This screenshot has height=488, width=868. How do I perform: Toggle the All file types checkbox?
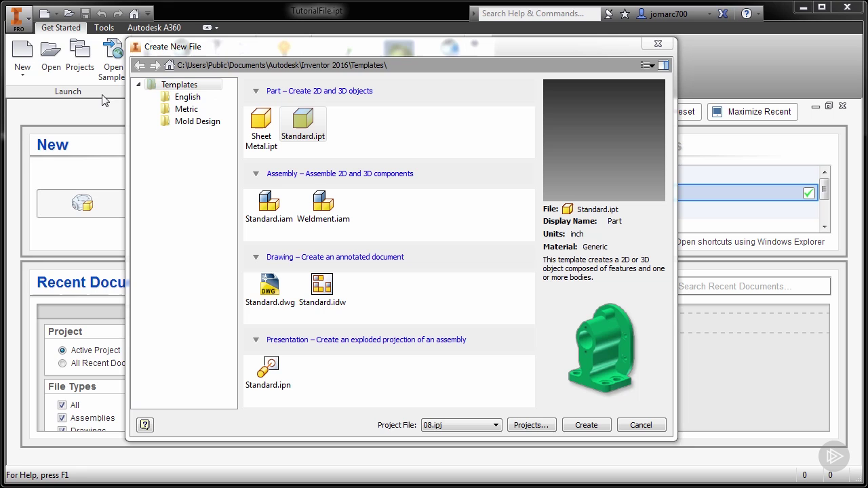point(62,405)
